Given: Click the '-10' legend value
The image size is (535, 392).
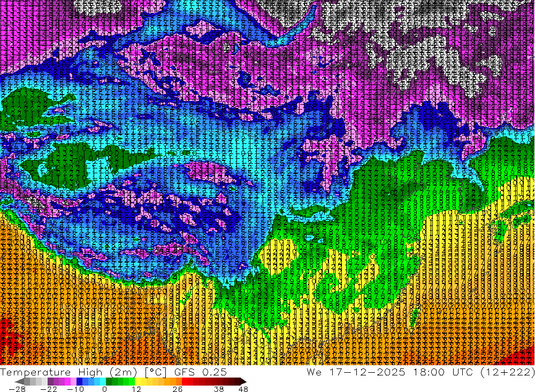Looking at the screenshot, I should [75, 389].
